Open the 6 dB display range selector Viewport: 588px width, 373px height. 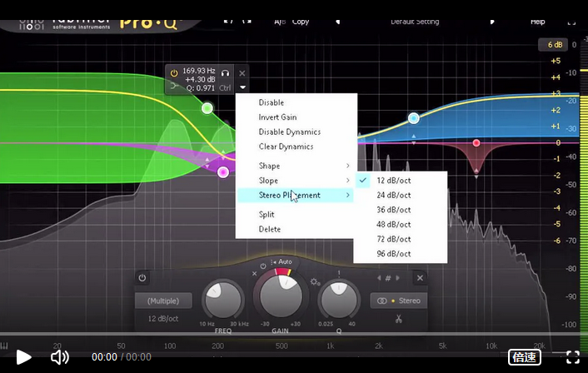pos(552,45)
